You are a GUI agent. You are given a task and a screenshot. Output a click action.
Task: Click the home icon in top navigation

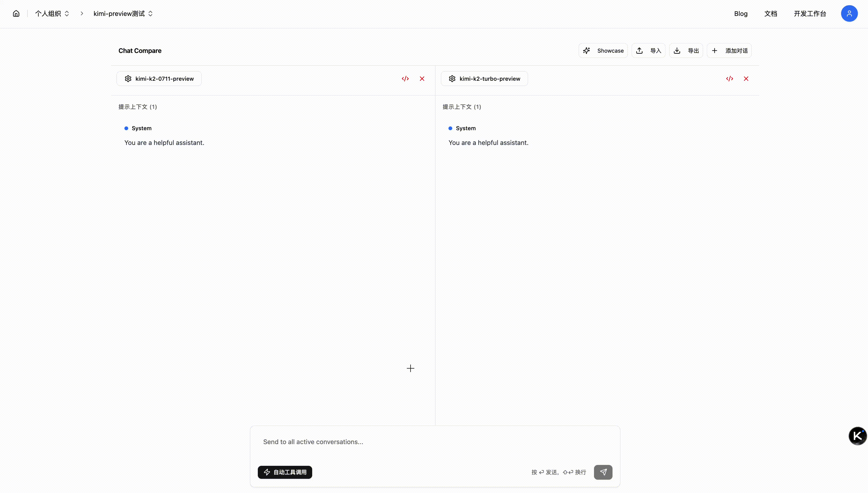click(x=16, y=14)
